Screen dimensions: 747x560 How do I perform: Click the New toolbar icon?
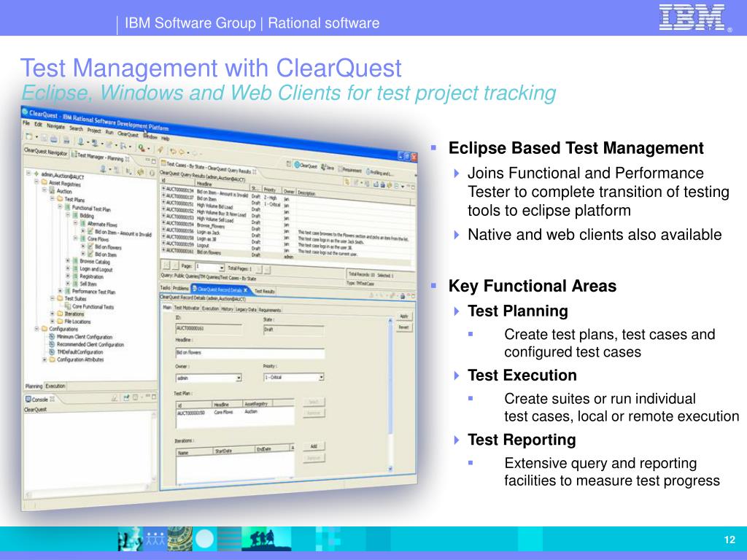coord(29,136)
